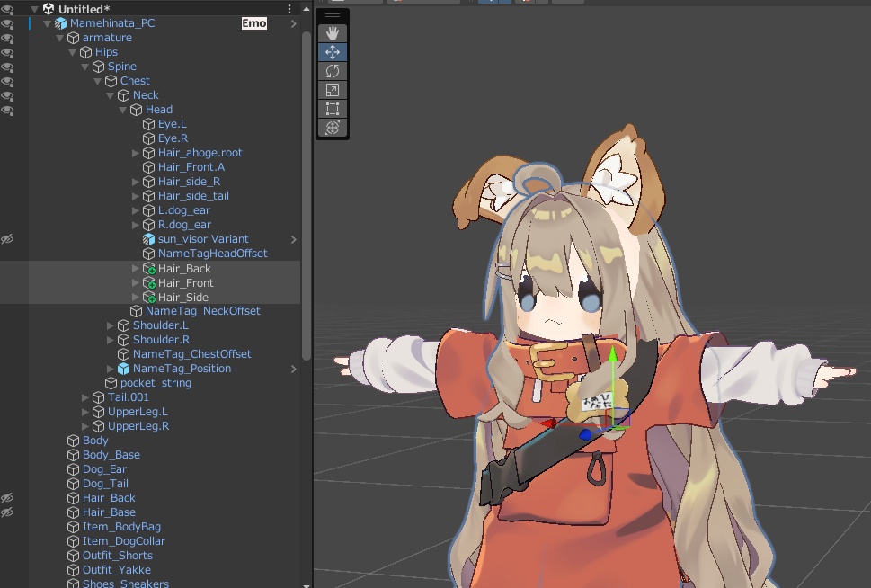871x588 pixels.
Task: Show the hidden Hair_Base object
Action: [7, 512]
